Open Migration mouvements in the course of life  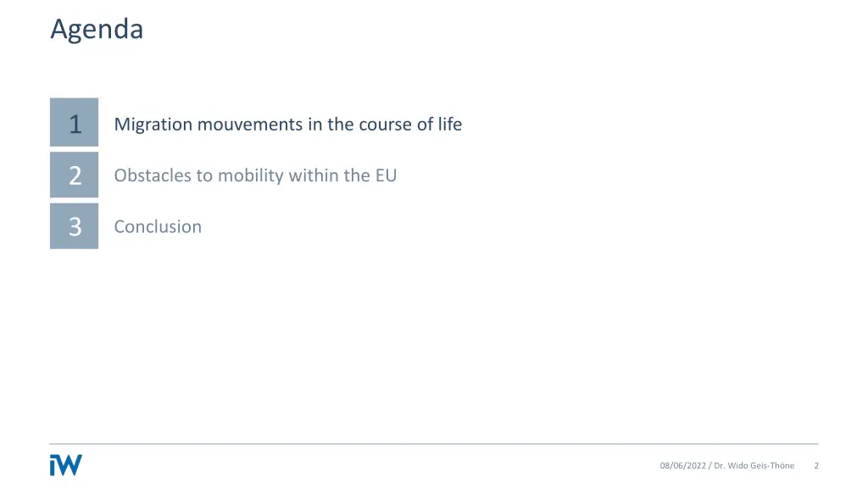tap(288, 124)
